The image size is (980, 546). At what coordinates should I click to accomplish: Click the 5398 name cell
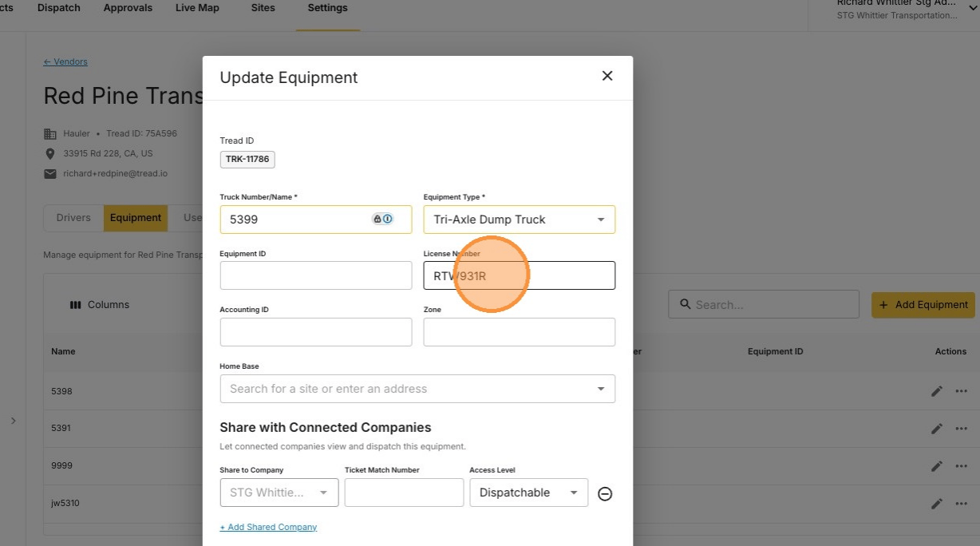[x=61, y=391]
